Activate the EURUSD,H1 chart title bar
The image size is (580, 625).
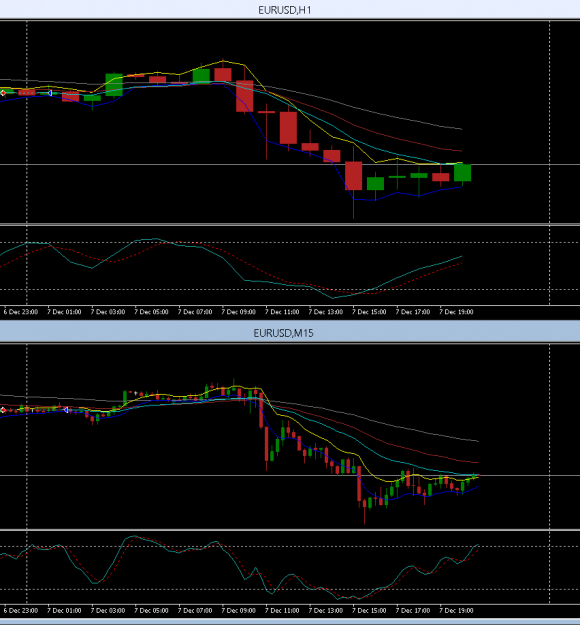[290, 10]
